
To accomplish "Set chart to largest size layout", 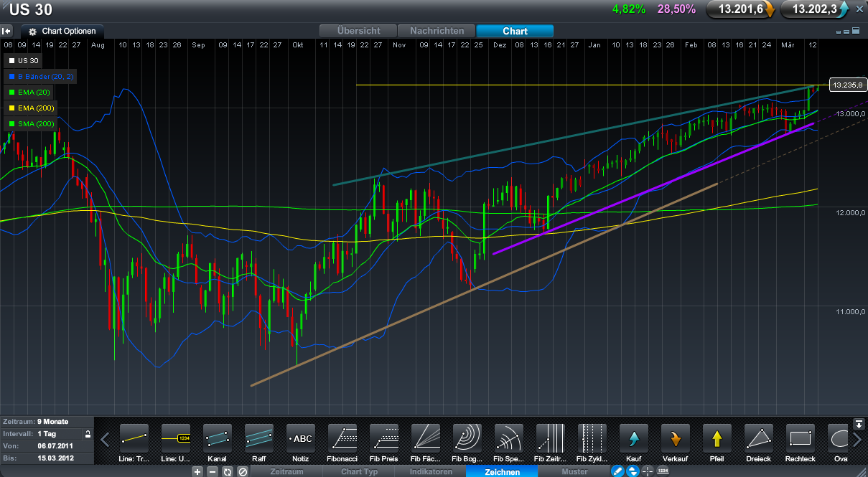I will tap(855, 31).
